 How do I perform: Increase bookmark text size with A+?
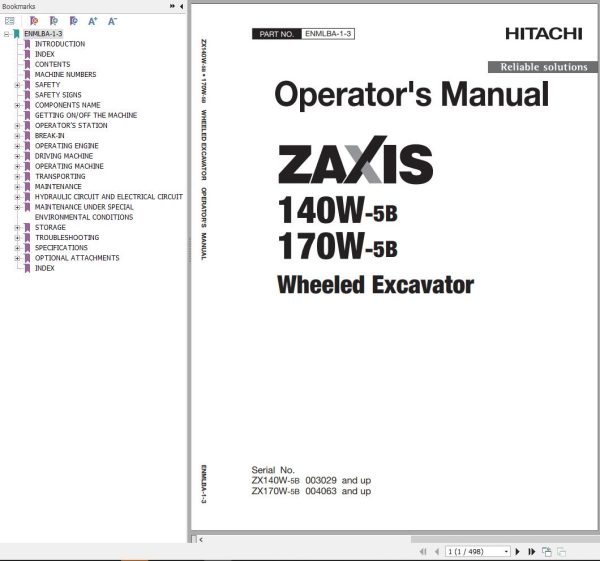pyautogui.click(x=93, y=21)
